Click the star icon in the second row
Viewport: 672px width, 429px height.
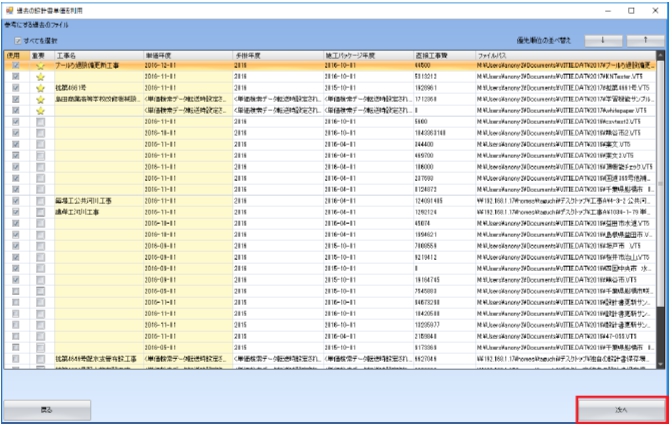pos(41,76)
